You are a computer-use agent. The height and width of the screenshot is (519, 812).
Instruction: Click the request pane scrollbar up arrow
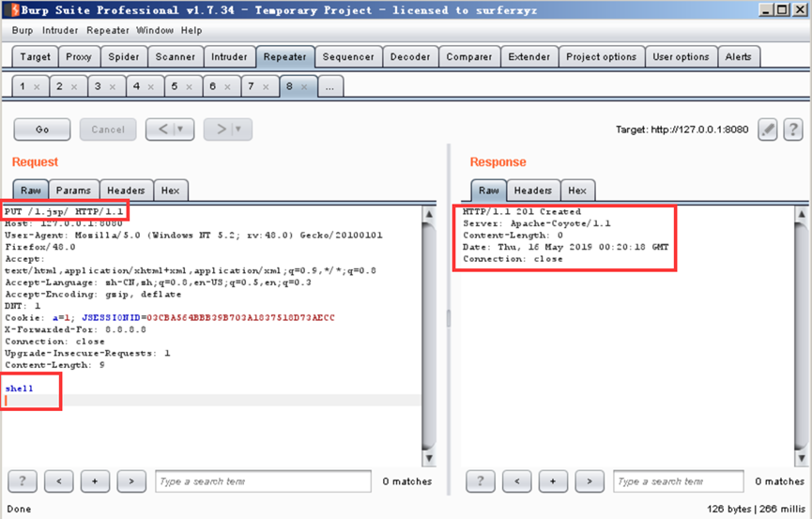(429, 213)
